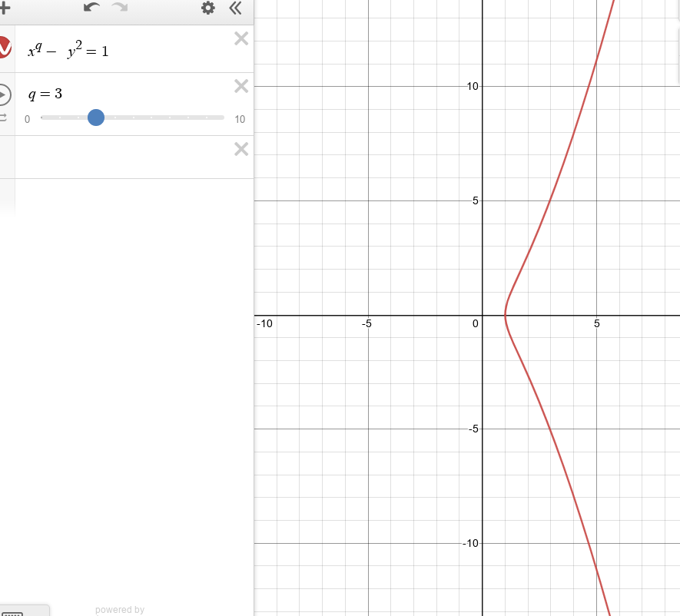Screen dimensions: 680x616
Task: Click the add item plus icon
Action: click(5, 8)
